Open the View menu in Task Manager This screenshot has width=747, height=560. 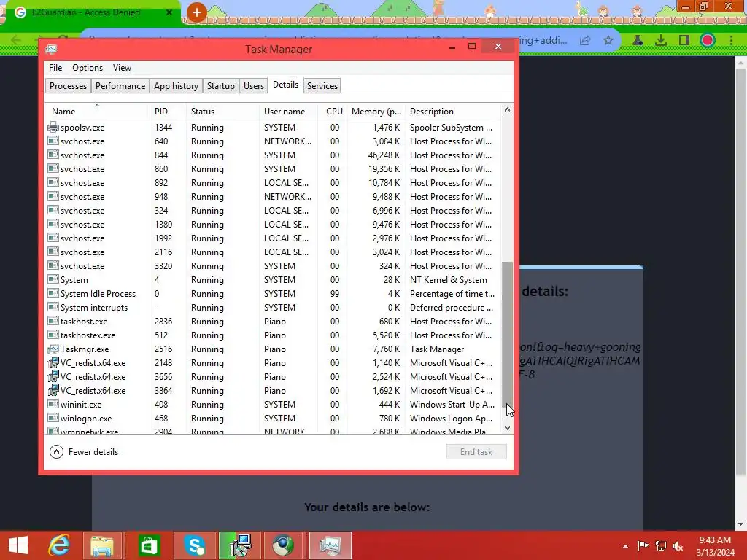click(122, 68)
